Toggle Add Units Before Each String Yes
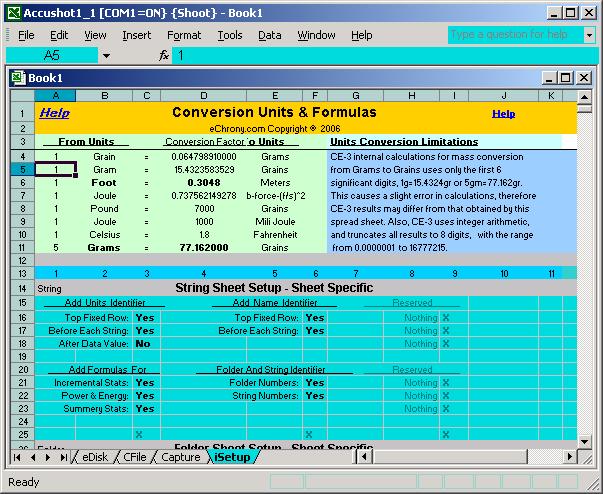The height and width of the screenshot is (494, 603). pyautogui.click(x=146, y=331)
